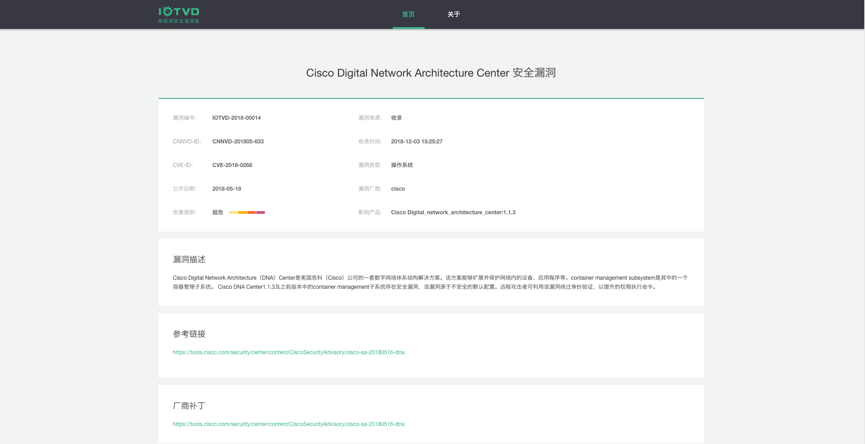Click the vulnerability description paragraph
Viewport: 865px width, 444px height.
pyautogui.click(x=430, y=282)
